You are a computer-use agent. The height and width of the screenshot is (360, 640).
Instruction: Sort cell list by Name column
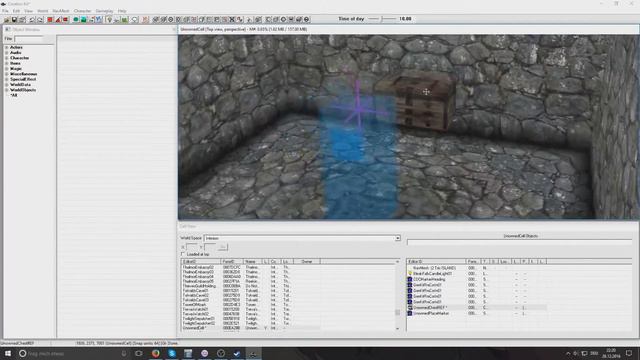coord(252,261)
